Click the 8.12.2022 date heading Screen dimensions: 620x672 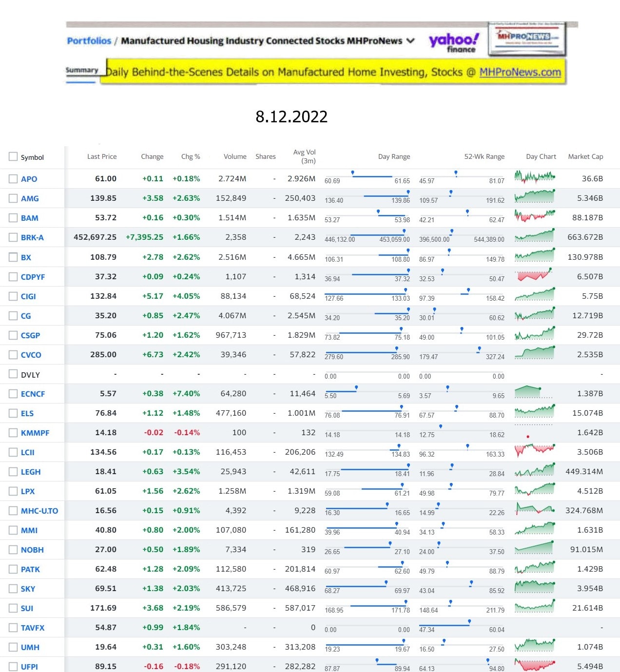pyautogui.click(x=291, y=116)
